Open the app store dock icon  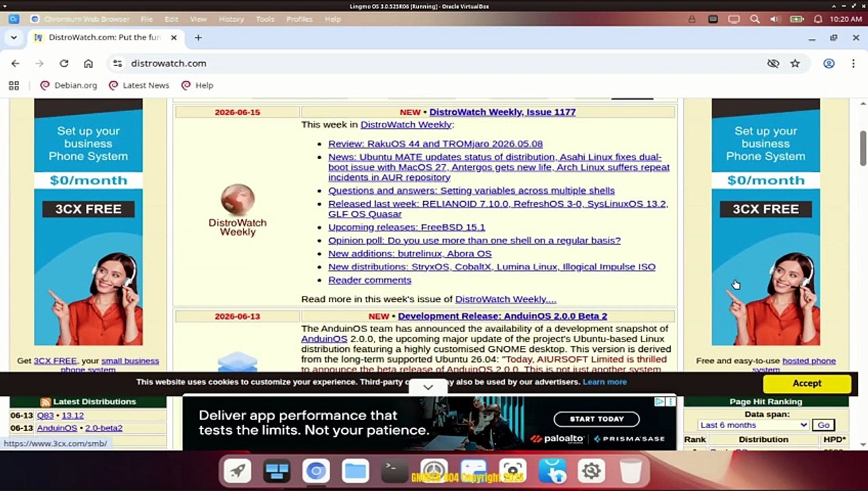point(552,471)
